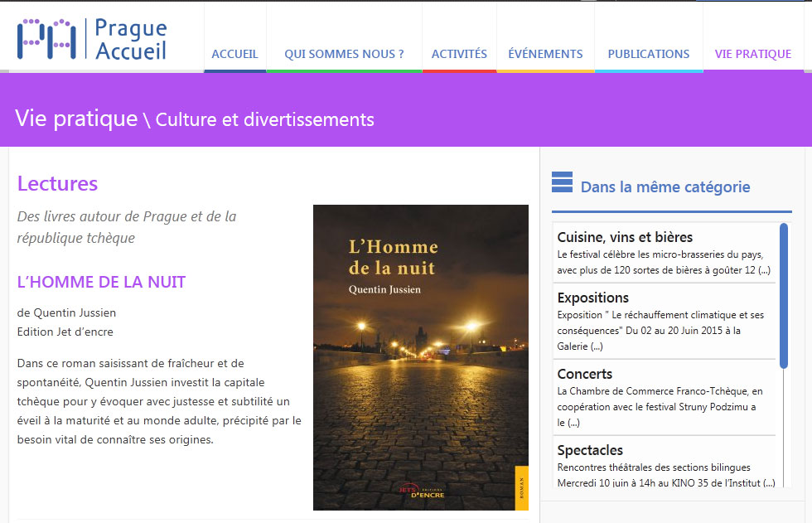Click the text 'Le réchauffement climatique' description
Screen dimensions: 812x523
click(x=661, y=331)
